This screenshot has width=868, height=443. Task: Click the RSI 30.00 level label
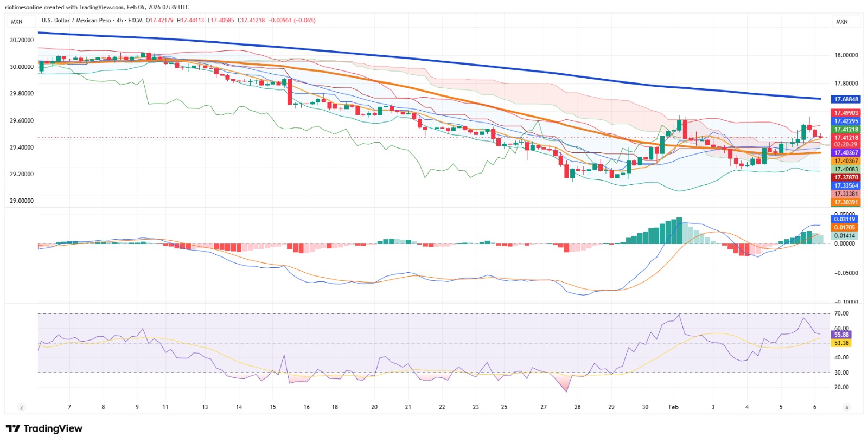pyautogui.click(x=841, y=373)
